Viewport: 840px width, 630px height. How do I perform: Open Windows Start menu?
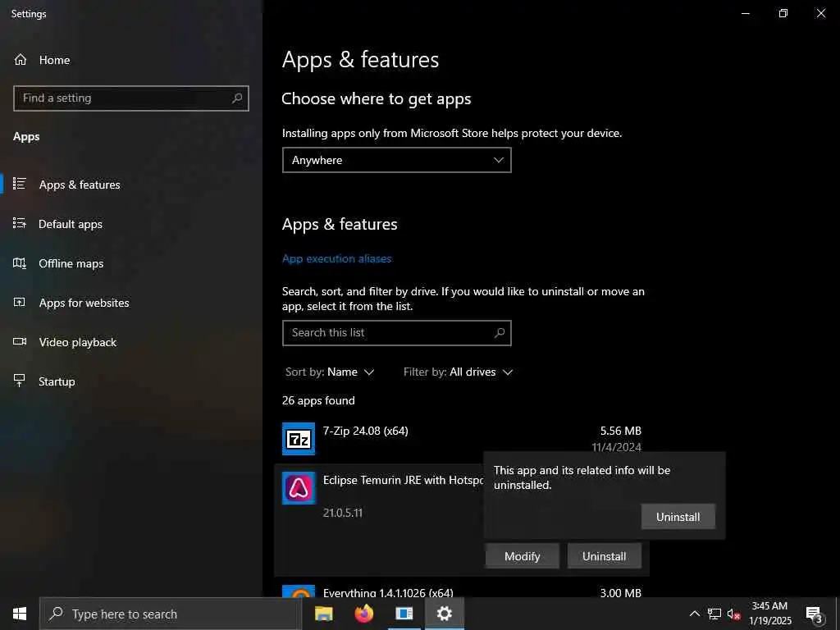click(x=20, y=614)
